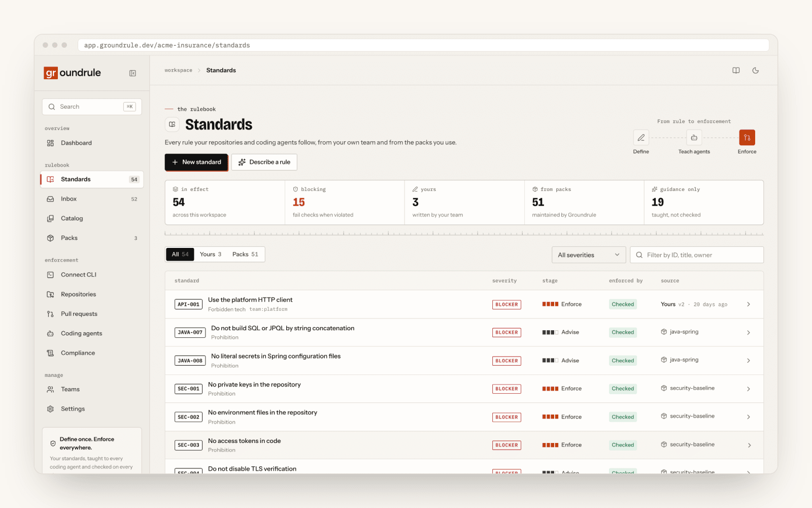Open the docs book icon in header
This screenshot has height=508, width=812.
tap(736, 71)
